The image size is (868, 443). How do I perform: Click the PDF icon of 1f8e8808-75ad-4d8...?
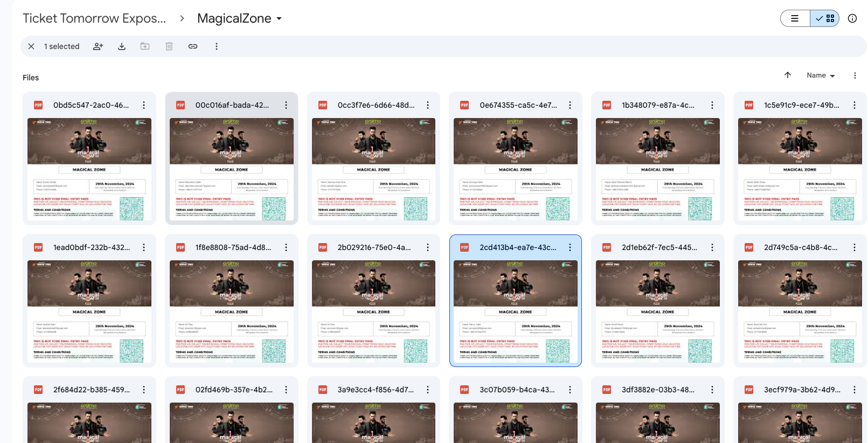180,247
